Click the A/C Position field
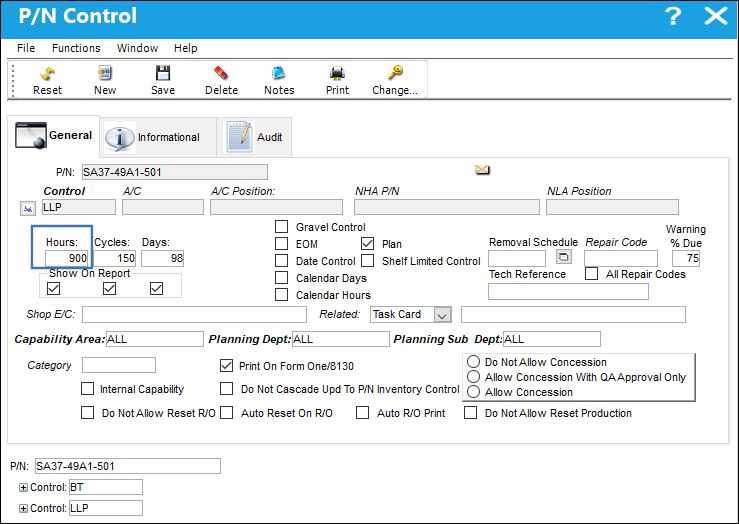 [x=276, y=207]
